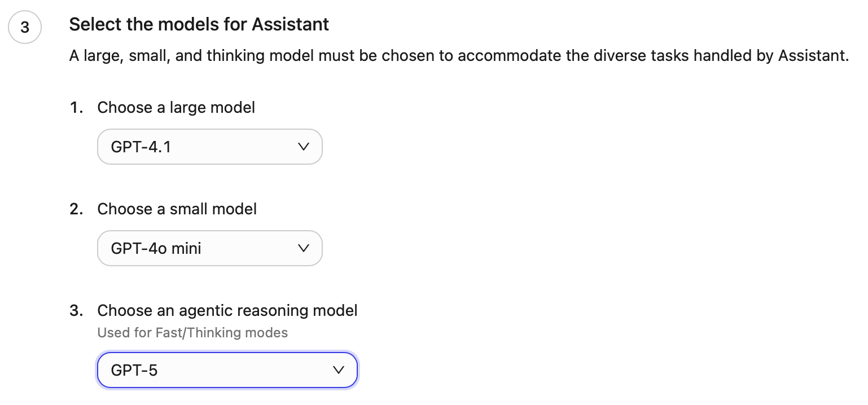This screenshot has height=405, width=868.
Task: Click the chevron arrow in the GPT-5 dropdown
Action: (338, 370)
